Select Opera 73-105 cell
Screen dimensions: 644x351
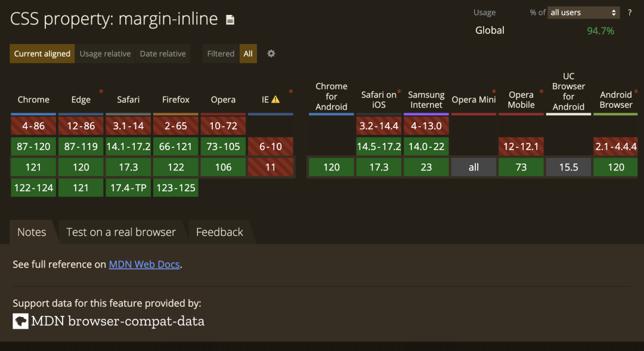[x=223, y=147]
